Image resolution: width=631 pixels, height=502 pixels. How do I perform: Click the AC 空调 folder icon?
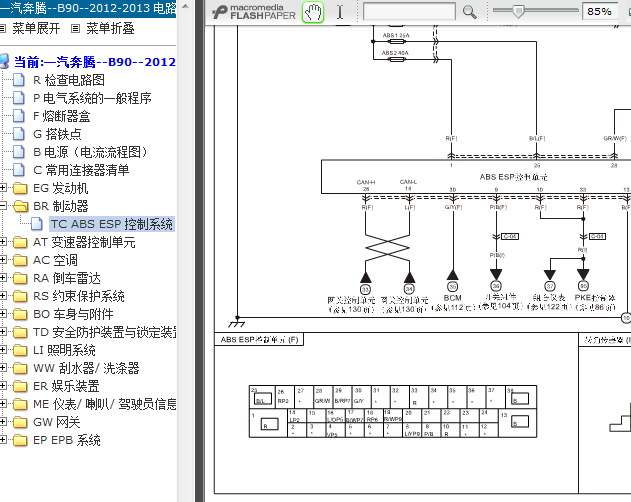20,260
